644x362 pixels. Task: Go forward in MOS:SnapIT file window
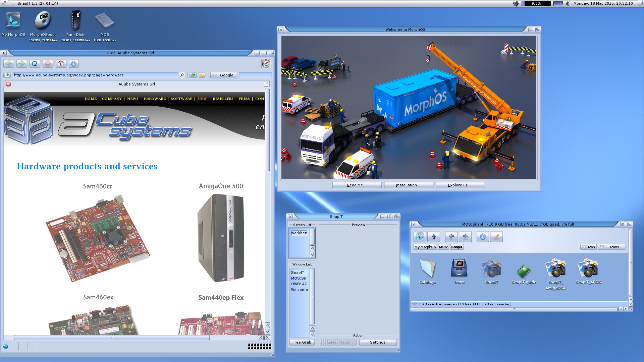point(465,237)
